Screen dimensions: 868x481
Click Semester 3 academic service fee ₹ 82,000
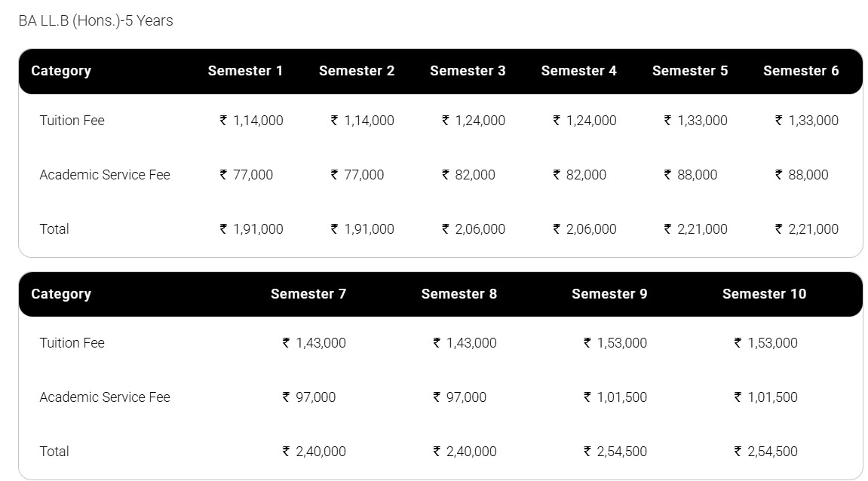click(468, 175)
